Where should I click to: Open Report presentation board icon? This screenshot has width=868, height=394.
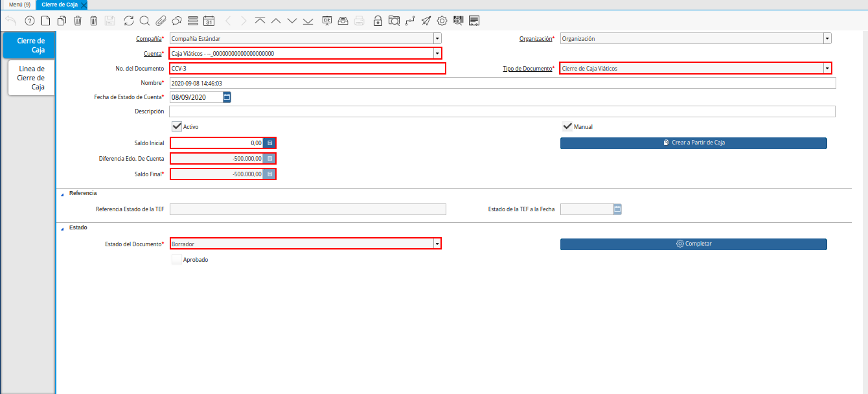pyautogui.click(x=327, y=21)
